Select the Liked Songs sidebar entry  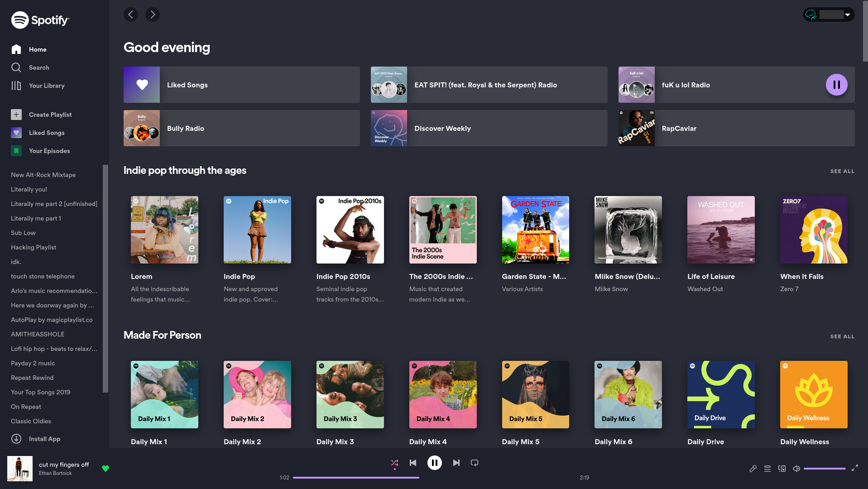(47, 133)
